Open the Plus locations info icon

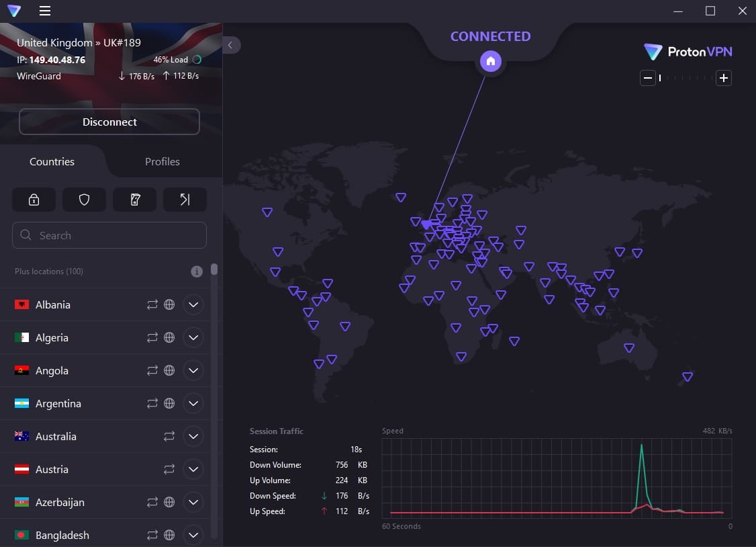tap(197, 271)
